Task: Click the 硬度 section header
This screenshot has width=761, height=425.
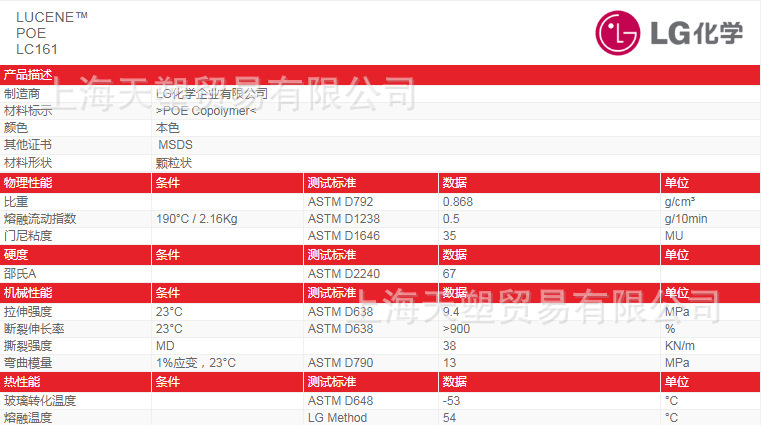Action: [16, 255]
